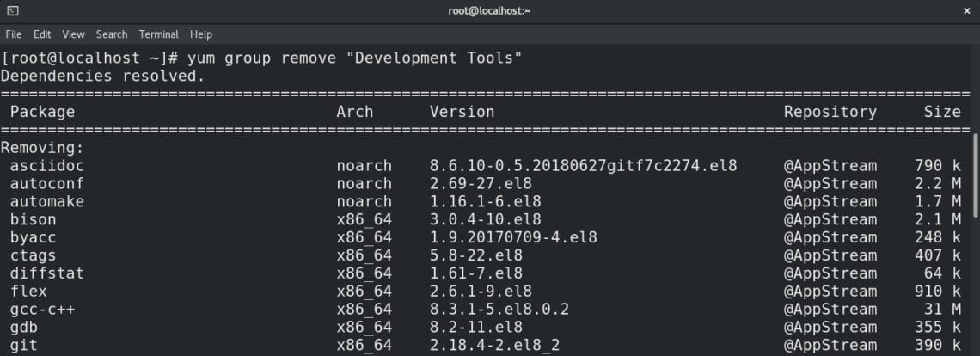Screen dimensions: 980x356
Task: Click the Package column header text
Action: [42, 112]
